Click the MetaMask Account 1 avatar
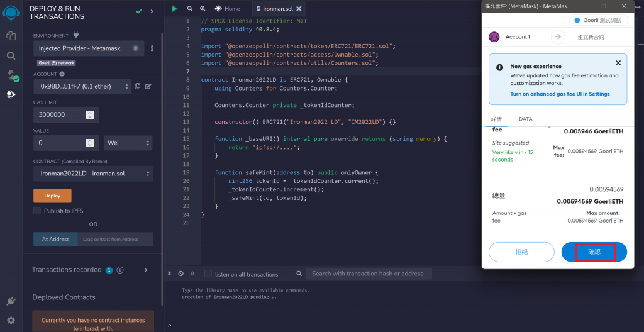Screen dimensions: 644x332 (x=494, y=36)
